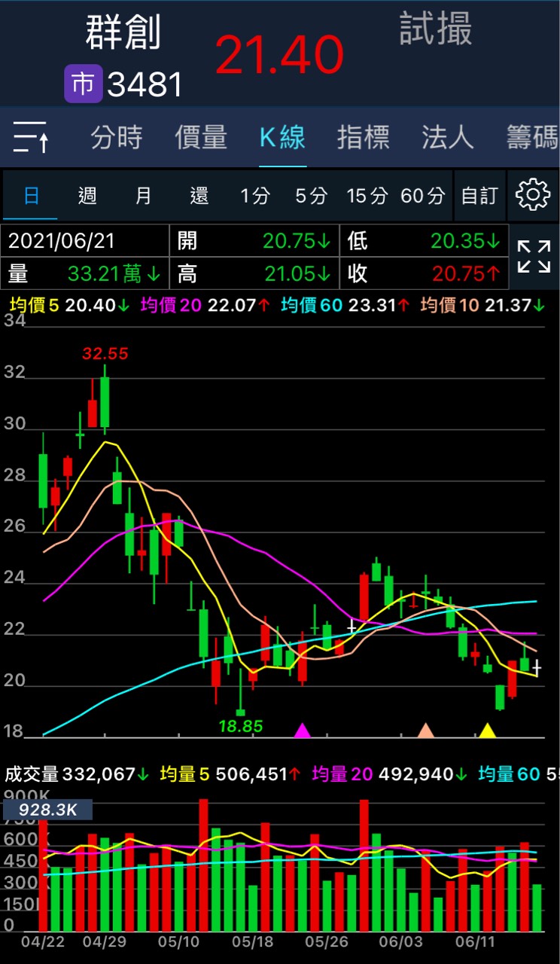Screen dimensions: 560x964
Task: Tap the yellow triangle marker below chart
Action: tap(487, 731)
